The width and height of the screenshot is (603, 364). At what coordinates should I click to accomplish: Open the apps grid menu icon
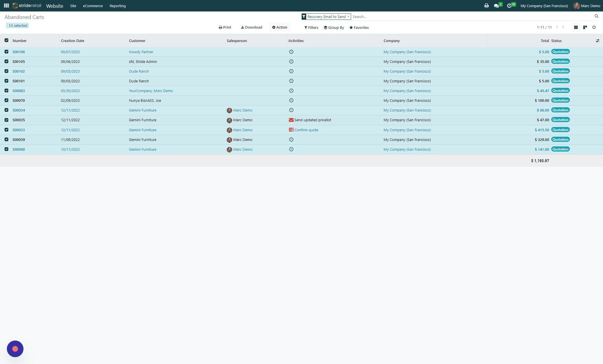pos(6,5)
